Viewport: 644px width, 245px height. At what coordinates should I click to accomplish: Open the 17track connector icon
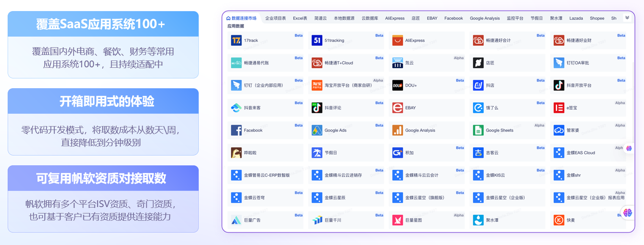tap(236, 41)
